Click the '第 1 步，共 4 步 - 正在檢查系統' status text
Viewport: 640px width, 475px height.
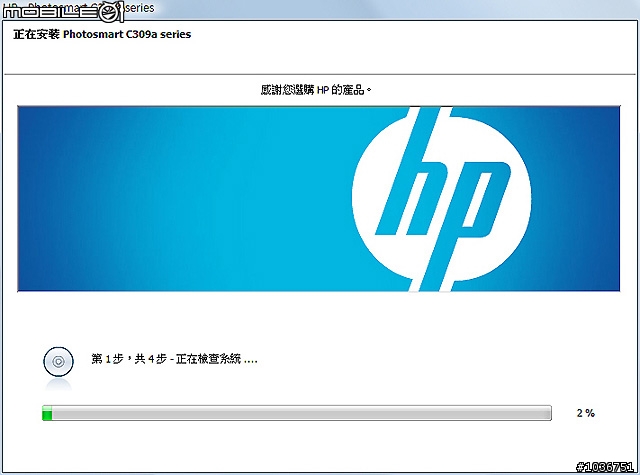click(174, 359)
